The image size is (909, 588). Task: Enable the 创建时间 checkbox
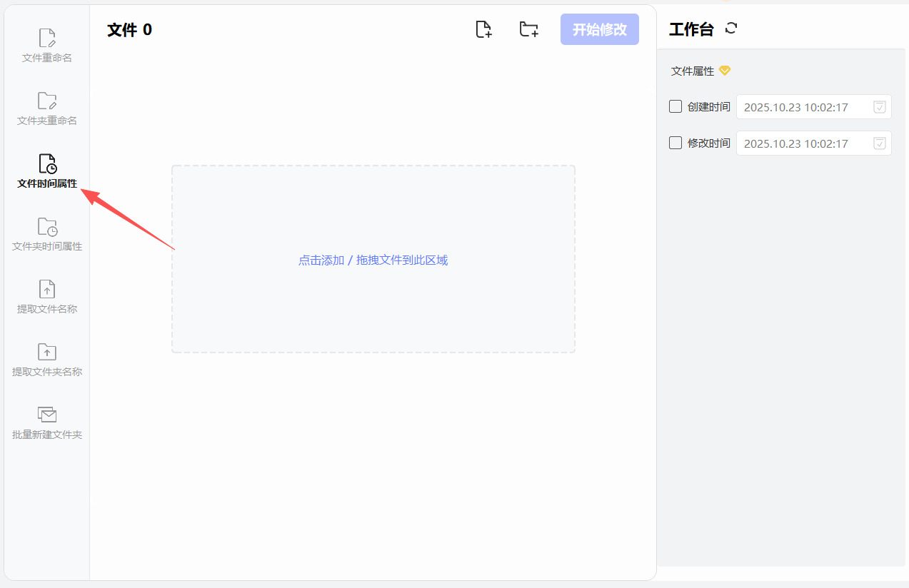[676, 106]
